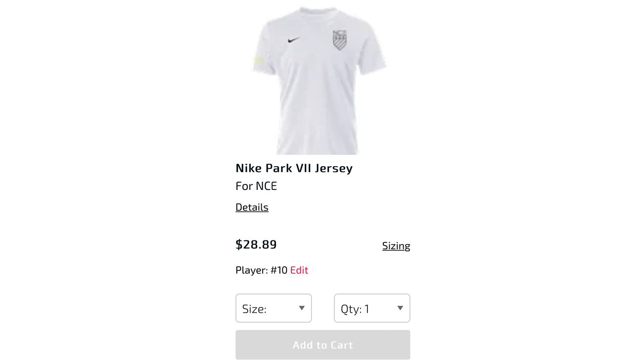Edit the player number via red Edit link
Image resolution: width=643 pixels, height=364 pixels.
point(299,270)
